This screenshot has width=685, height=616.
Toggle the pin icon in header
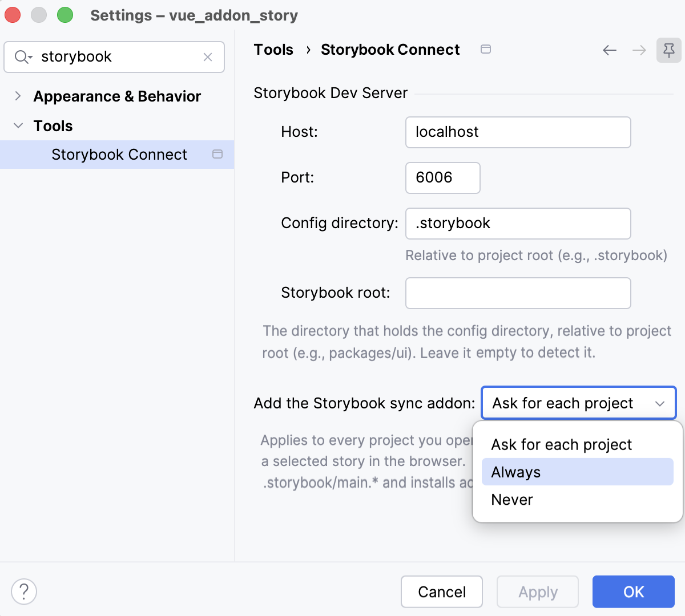[x=669, y=50]
